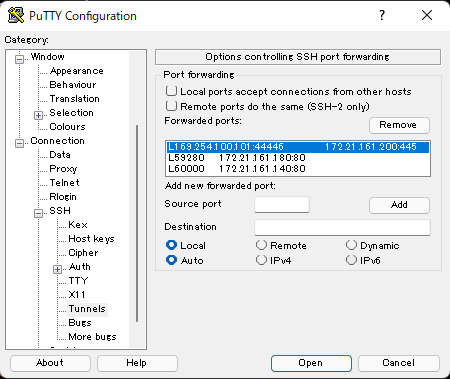
Task: Click the Help button
Action: click(137, 363)
